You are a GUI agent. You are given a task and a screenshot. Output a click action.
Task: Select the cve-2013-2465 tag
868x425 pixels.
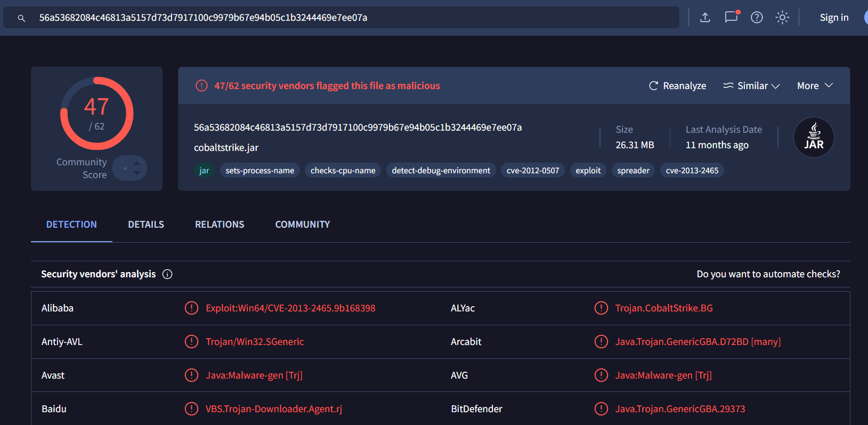[x=692, y=171]
